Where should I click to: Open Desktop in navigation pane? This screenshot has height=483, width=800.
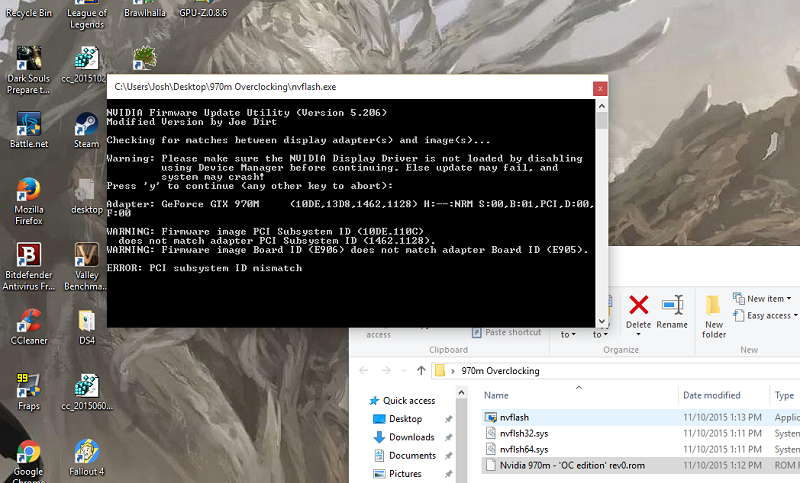[398, 419]
